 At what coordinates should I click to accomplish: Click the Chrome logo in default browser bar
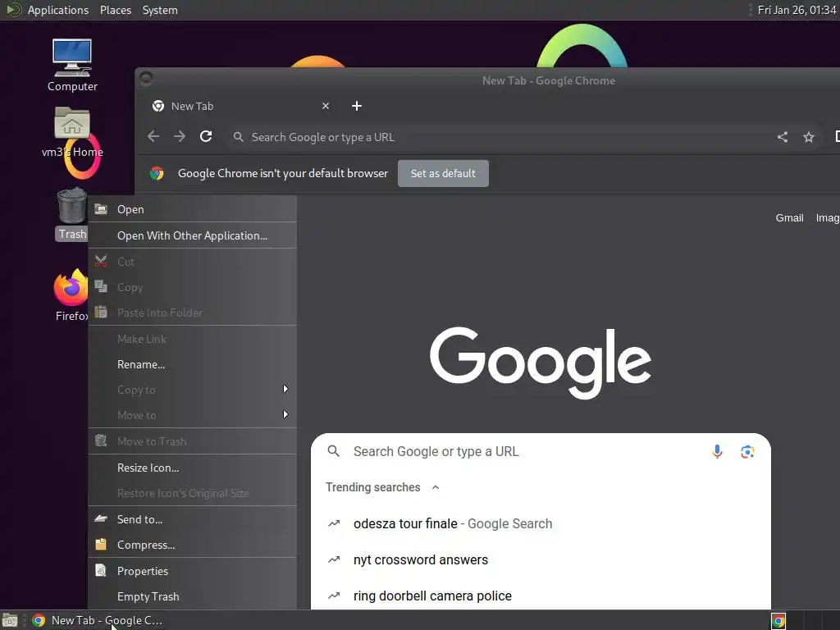157,173
